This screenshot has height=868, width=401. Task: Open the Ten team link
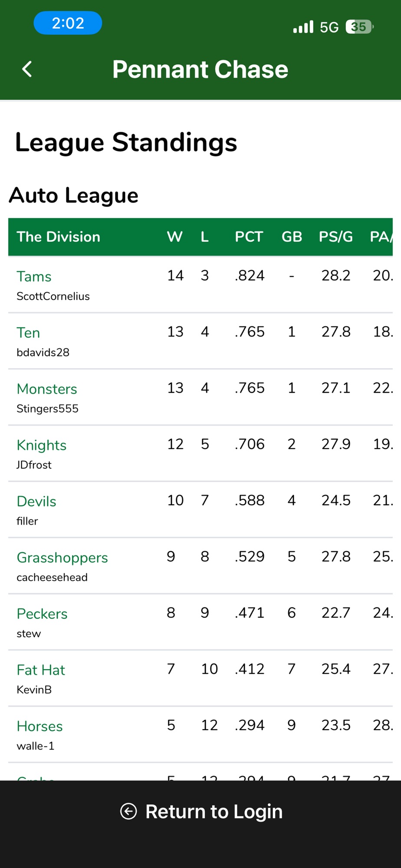click(28, 333)
